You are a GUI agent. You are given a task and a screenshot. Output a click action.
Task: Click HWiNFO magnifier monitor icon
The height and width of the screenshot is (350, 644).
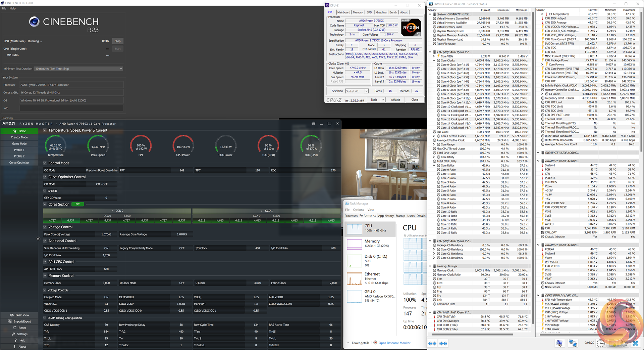point(559,343)
